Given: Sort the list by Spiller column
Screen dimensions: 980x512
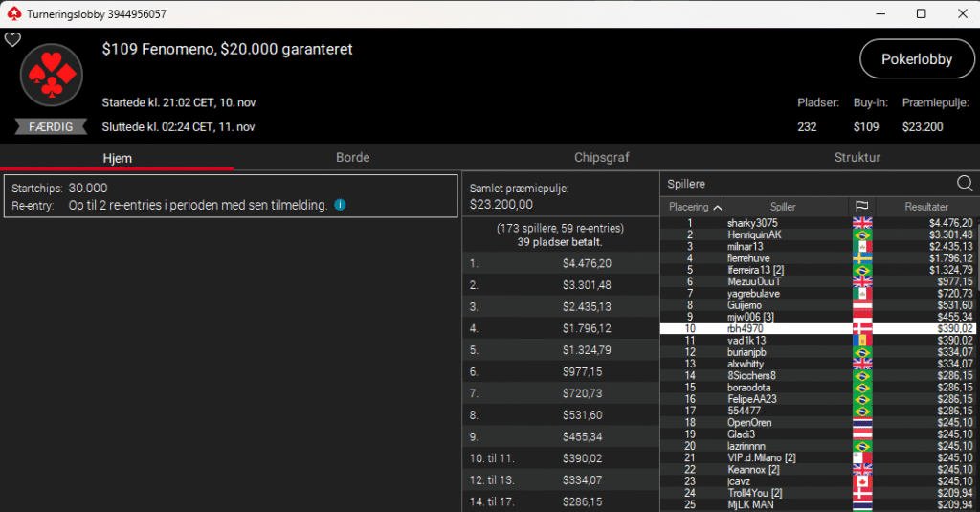Looking at the screenshot, I should 783,207.
